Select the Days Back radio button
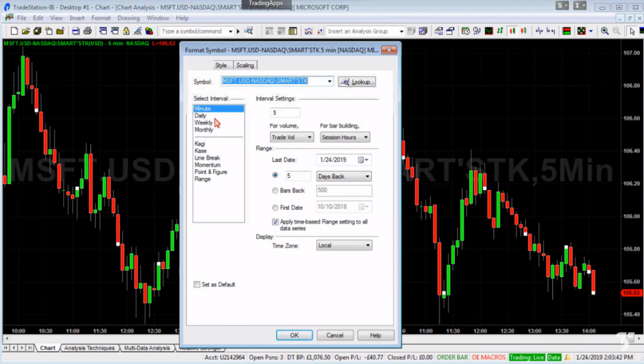Screen dimensions: 644x364 tap(275, 175)
